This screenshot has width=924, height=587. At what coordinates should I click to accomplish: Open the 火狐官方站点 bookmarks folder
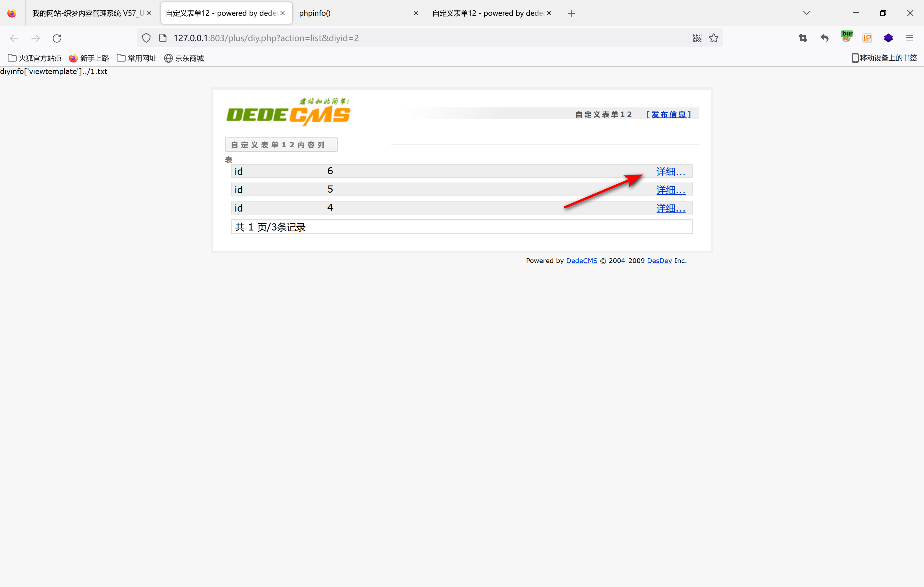pos(35,58)
